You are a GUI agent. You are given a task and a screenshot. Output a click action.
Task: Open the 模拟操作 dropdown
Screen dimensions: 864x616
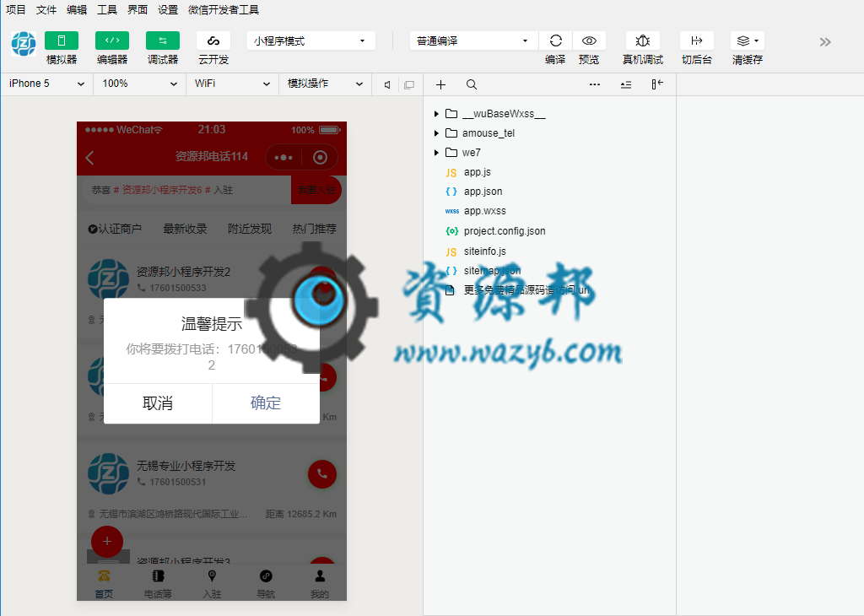pyautogui.click(x=325, y=84)
